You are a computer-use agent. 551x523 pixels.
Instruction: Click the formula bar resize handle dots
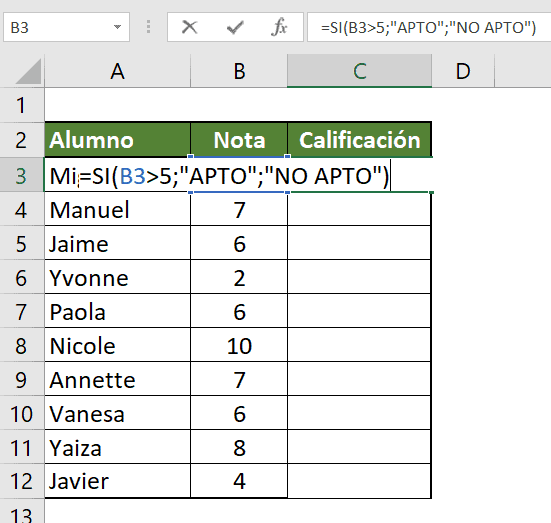(x=148, y=27)
